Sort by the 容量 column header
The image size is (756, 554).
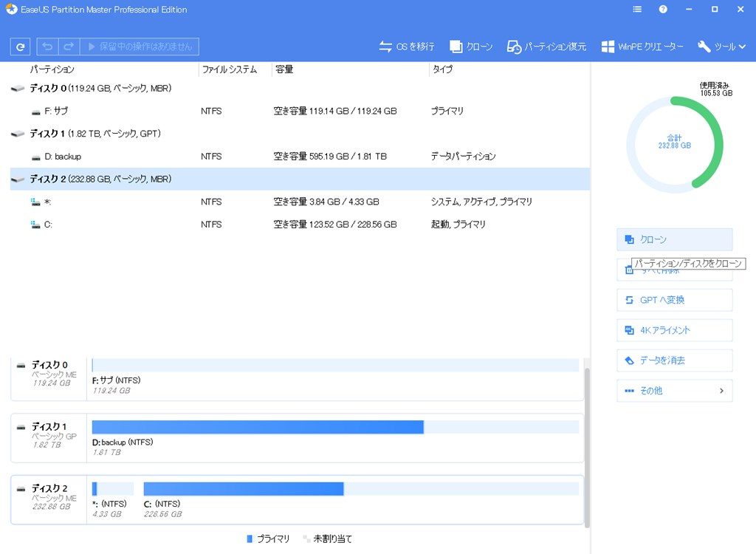[284, 69]
